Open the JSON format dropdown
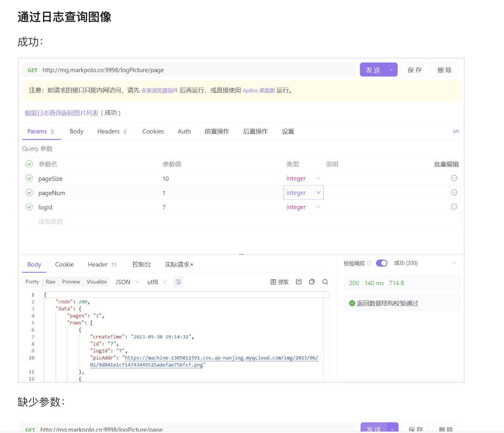 pyautogui.click(x=127, y=282)
